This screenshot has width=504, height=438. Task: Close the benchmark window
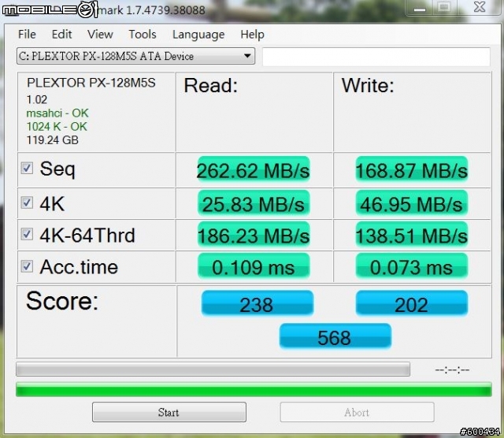point(480,7)
